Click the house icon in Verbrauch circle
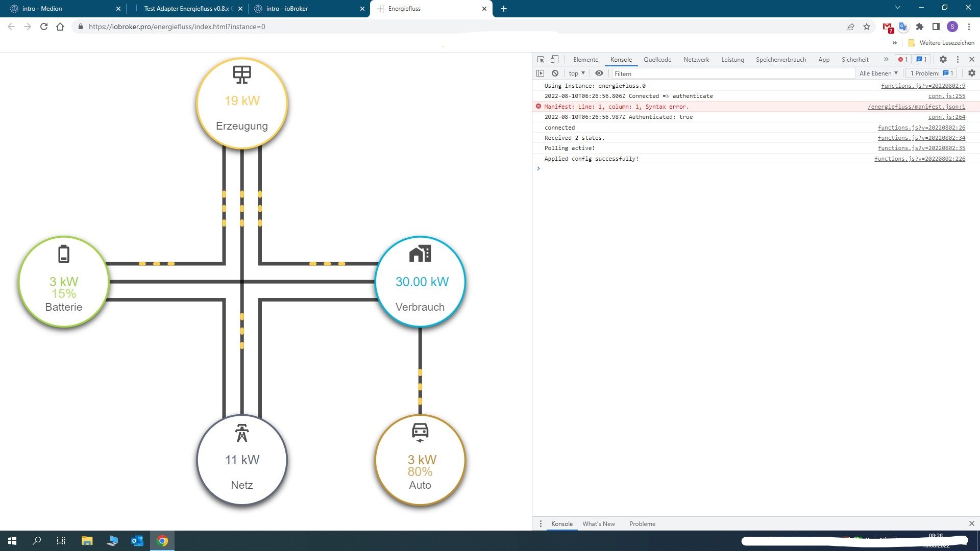 (420, 254)
